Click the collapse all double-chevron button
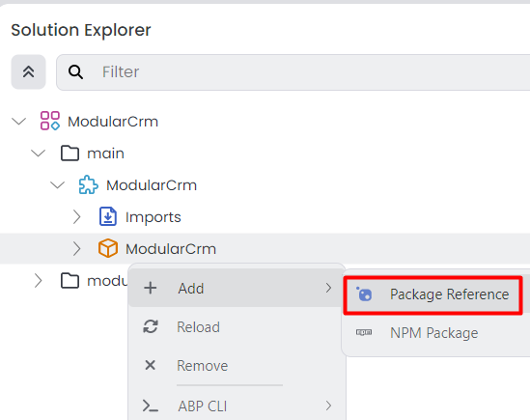Screen dimensions: 530x420 click(28, 72)
